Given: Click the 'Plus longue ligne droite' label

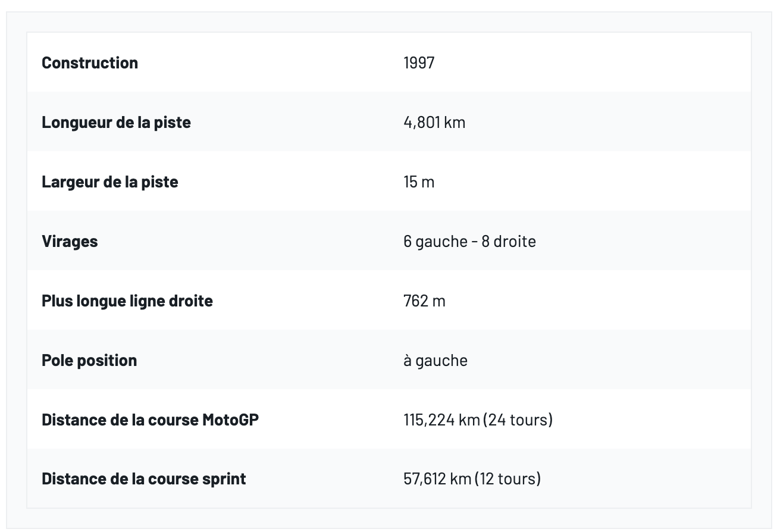Looking at the screenshot, I should [x=127, y=301].
